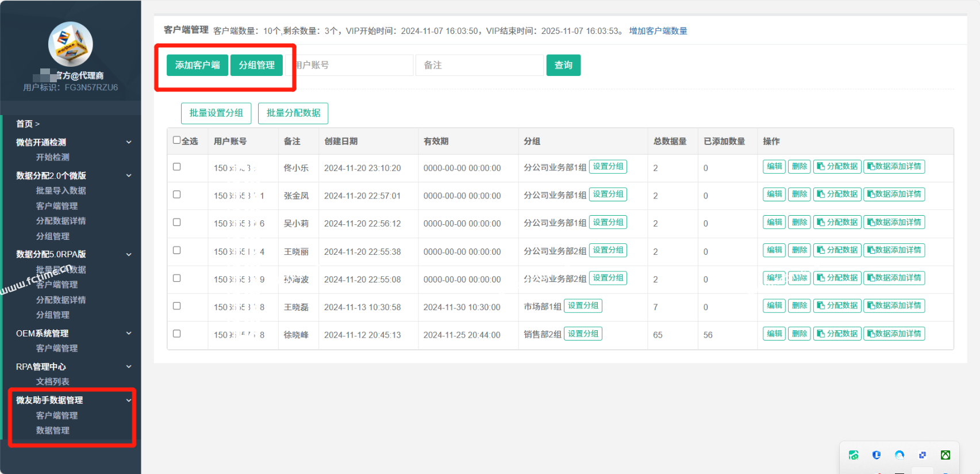Click 编辑 in the 佟小乐 row

774,166
